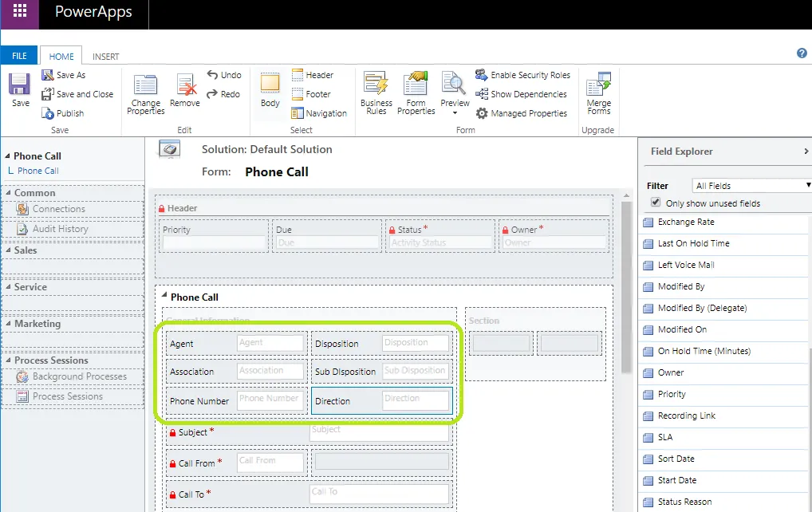812x512 pixels.
Task: Select the Owner header field
Action: point(554,236)
